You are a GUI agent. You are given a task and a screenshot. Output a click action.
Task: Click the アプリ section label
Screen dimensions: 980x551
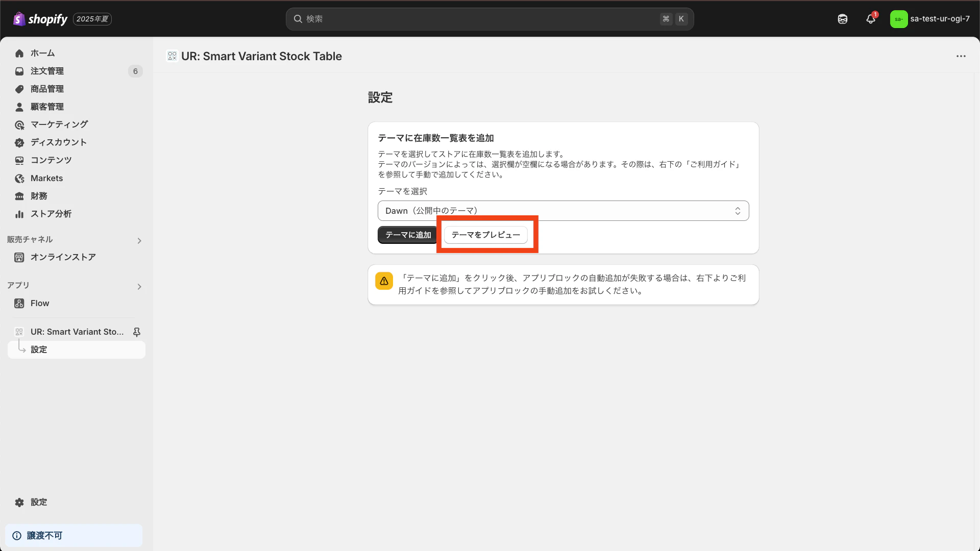coord(18,285)
